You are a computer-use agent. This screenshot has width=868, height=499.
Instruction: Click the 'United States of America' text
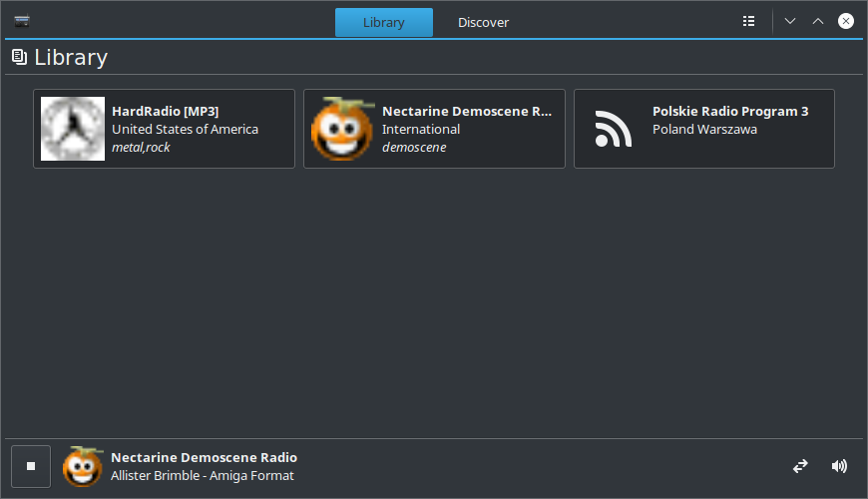[185, 129]
